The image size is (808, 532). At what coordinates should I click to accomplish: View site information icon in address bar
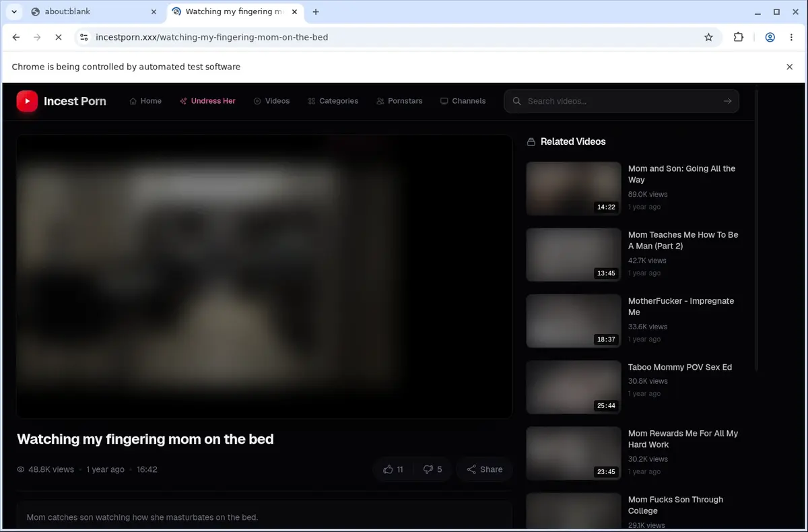point(83,38)
